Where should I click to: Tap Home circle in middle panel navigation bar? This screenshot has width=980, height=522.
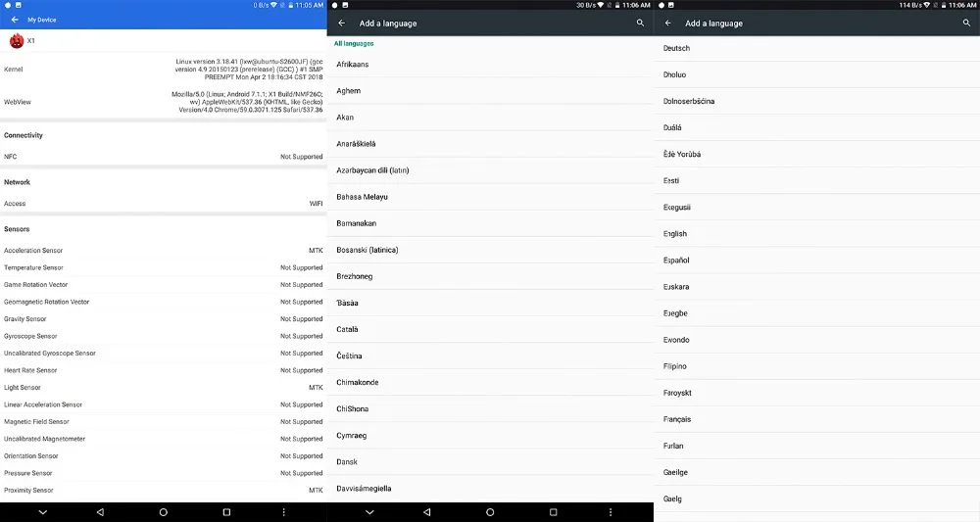coord(490,512)
